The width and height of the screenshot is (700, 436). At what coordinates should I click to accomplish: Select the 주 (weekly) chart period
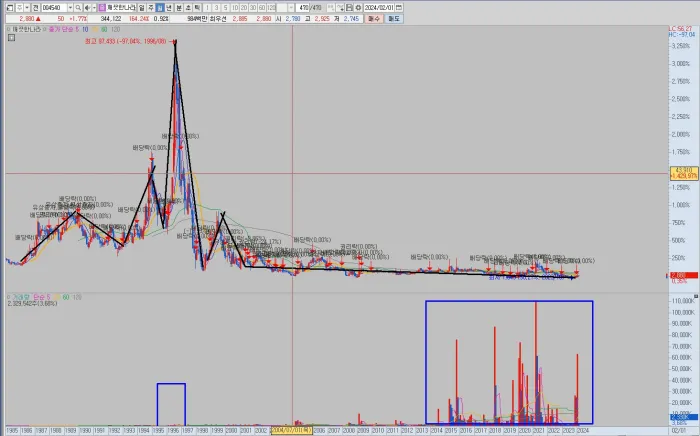click(x=151, y=8)
